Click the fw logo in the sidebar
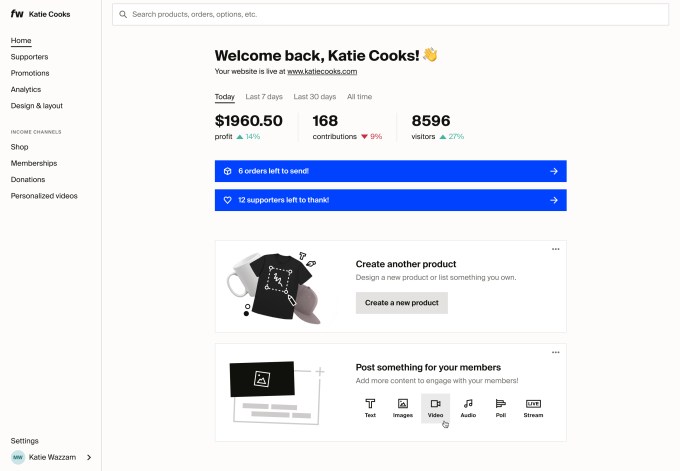The image size is (680, 471). click(x=17, y=14)
